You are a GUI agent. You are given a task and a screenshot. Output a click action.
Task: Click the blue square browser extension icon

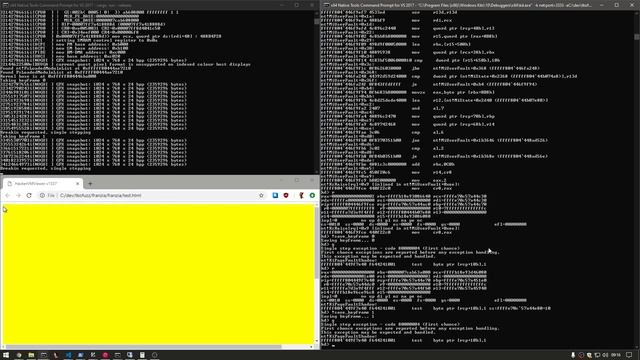tap(275, 195)
